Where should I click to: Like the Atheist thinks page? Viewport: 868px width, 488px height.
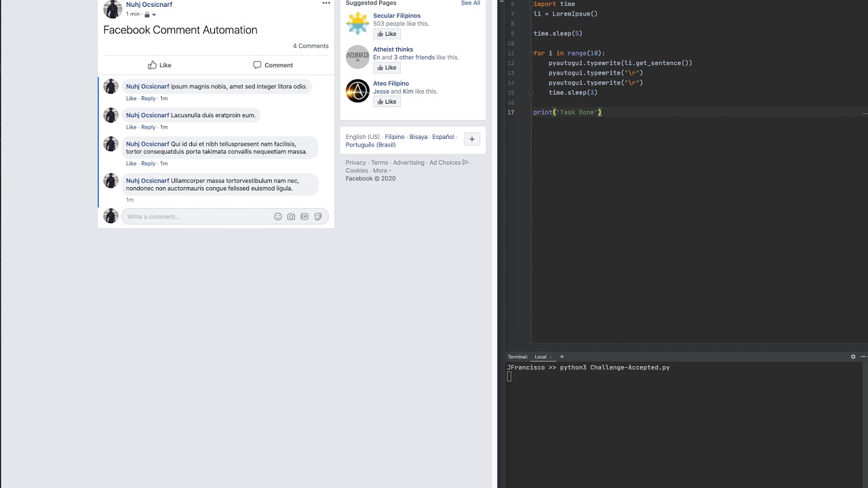[387, 68]
